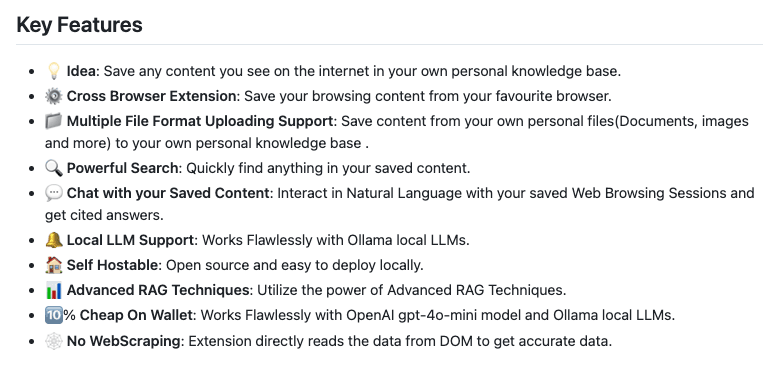Click the folder emoji beside Multiple File Format

coord(53,121)
